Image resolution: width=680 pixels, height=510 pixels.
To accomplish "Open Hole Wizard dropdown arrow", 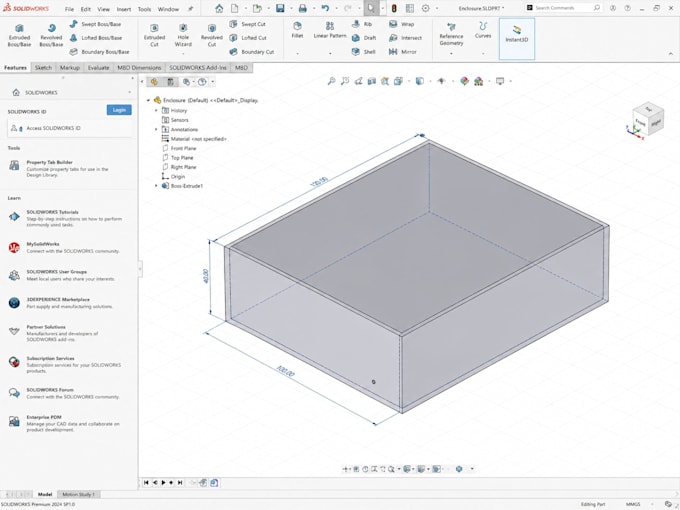I will pos(183,54).
